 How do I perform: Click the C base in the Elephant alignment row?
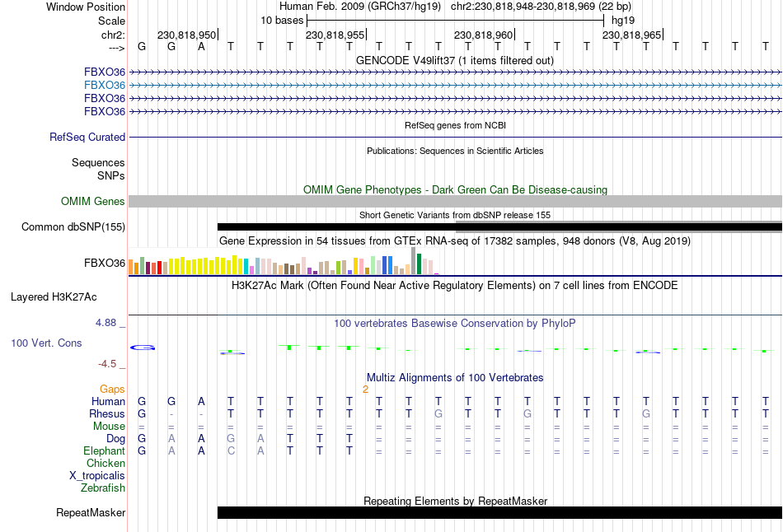coord(231,451)
